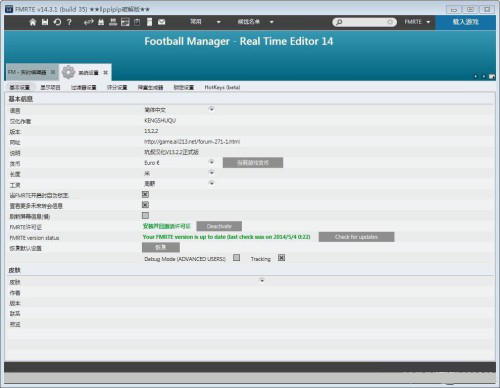Screen dimensions: 500x388
Task: Toggle the unchecked checkbox above Deactivate
Action: (145, 215)
